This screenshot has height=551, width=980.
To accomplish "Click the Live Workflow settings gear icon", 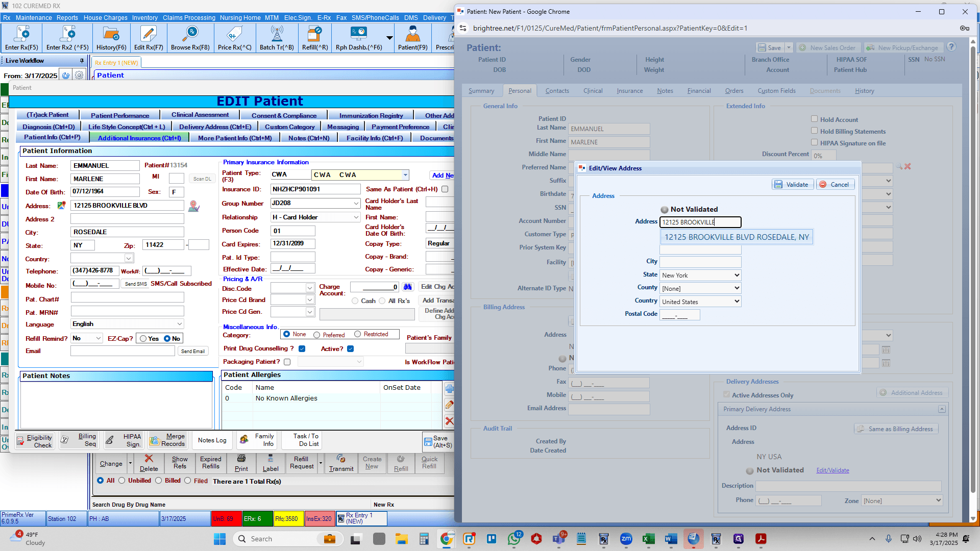I will click(79, 76).
